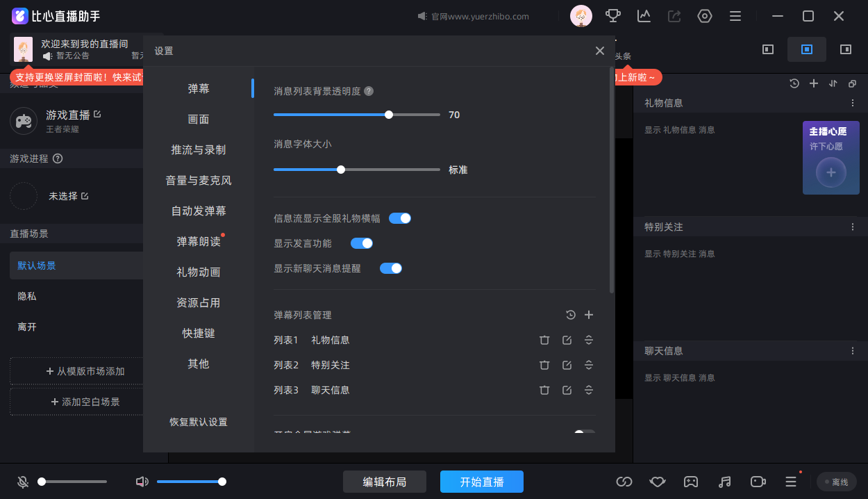This screenshot has width=868, height=499.
Task: Reorder 列表2 特别关注 handle
Action: point(589,365)
